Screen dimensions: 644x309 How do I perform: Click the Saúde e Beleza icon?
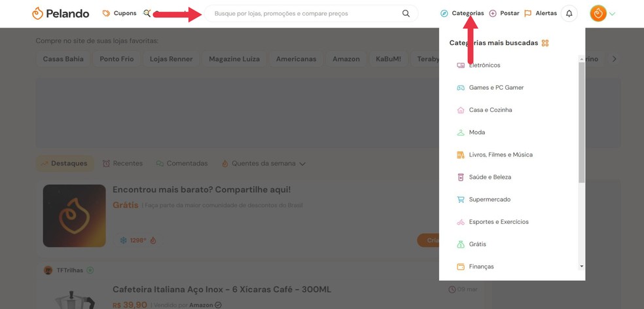[461, 177]
